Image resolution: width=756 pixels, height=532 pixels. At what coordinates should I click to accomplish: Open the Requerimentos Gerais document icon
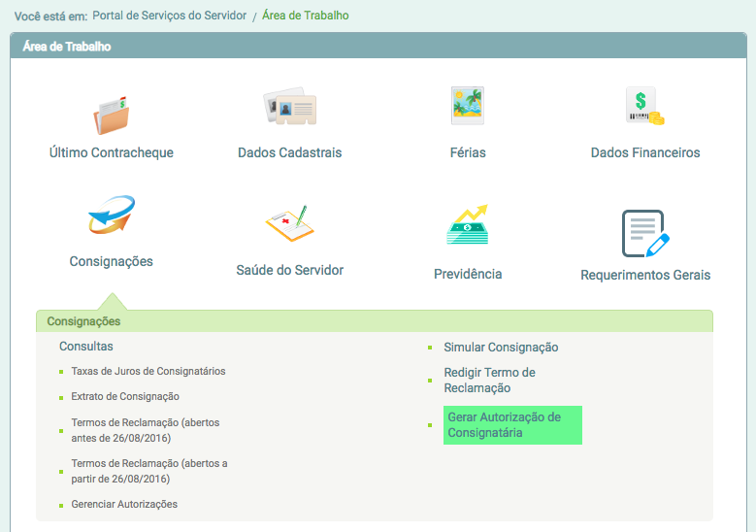click(x=645, y=233)
